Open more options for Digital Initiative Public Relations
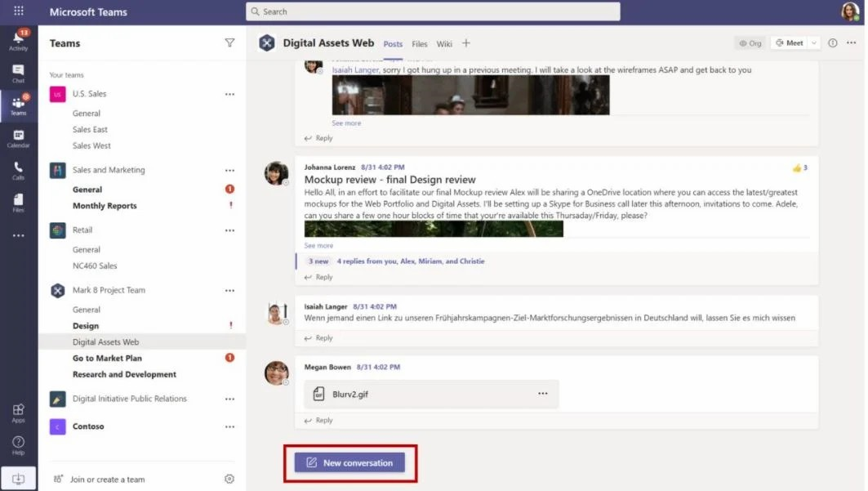The width and height of the screenshot is (868, 491). tap(229, 399)
